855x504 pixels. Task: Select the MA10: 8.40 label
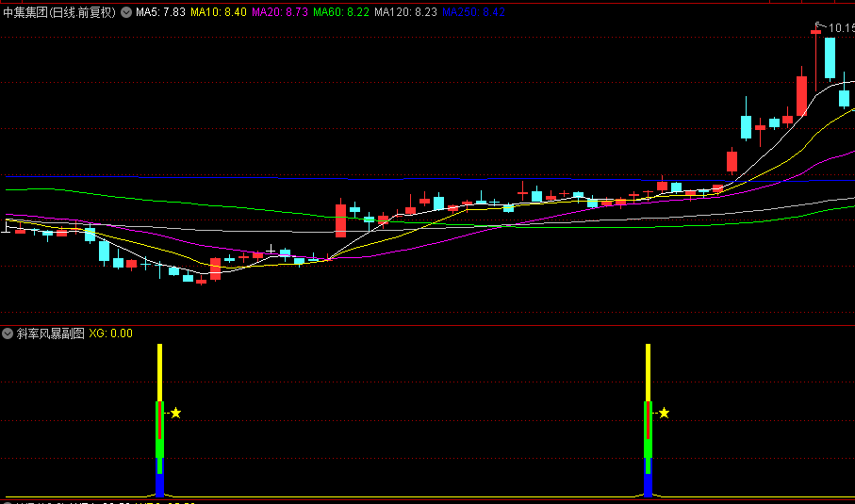[x=218, y=12]
